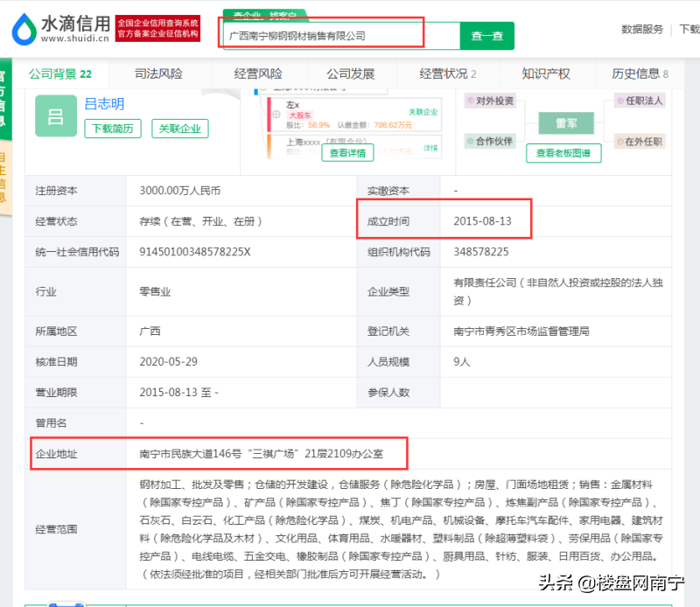Click the green 吕 avatar icon

56,116
